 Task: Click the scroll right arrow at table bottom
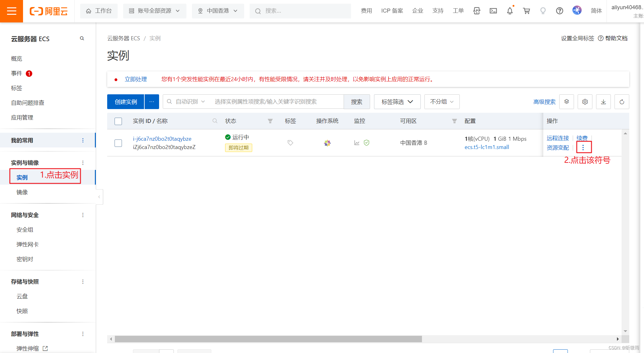(x=618, y=339)
